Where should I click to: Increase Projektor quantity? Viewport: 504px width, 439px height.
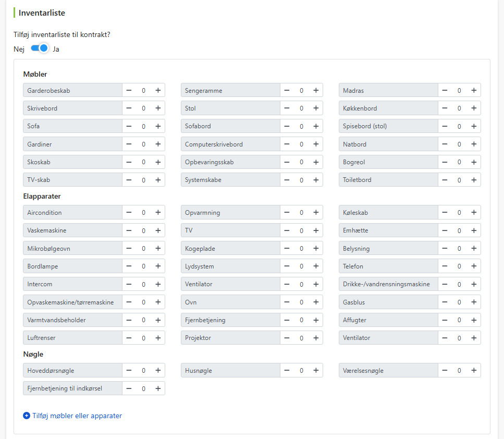pyautogui.click(x=316, y=338)
